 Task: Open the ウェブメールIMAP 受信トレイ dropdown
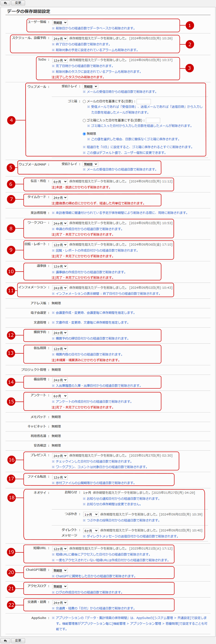pyautogui.click(x=90, y=164)
